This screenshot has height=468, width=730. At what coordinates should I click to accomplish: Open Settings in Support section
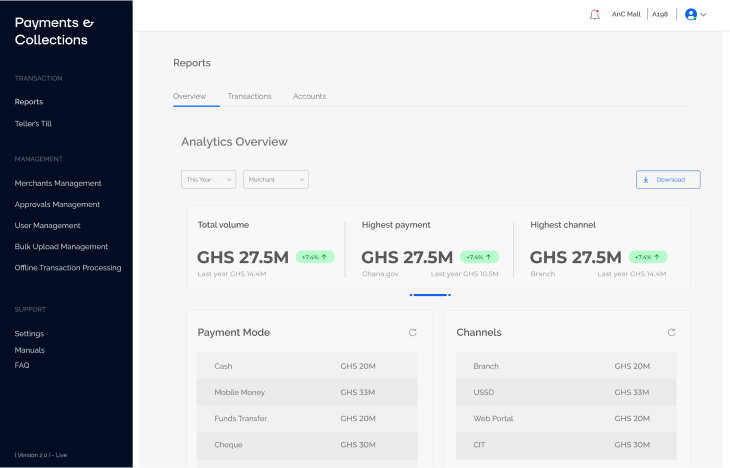[29, 333]
